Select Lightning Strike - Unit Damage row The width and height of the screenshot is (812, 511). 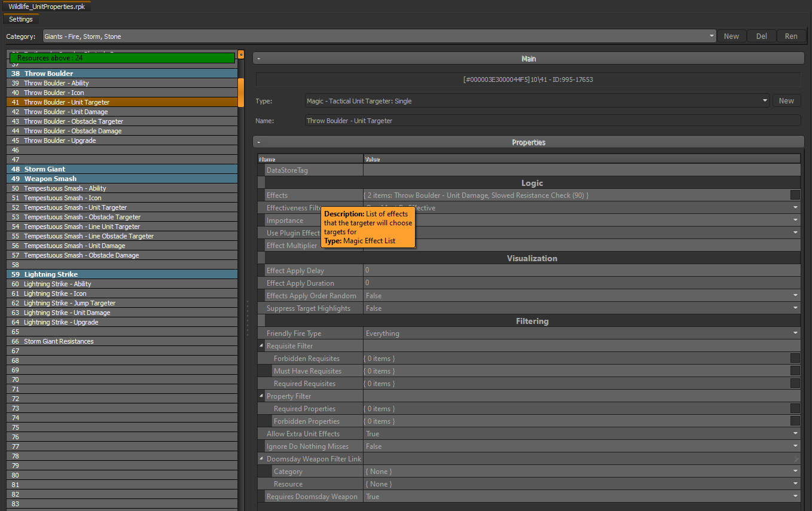click(x=122, y=313)
